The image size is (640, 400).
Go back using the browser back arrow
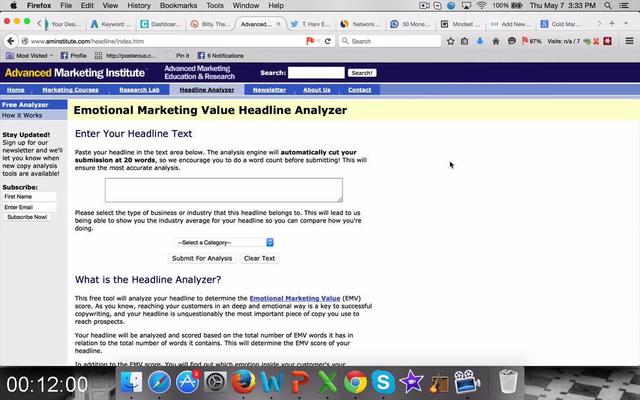pos(11,41)
